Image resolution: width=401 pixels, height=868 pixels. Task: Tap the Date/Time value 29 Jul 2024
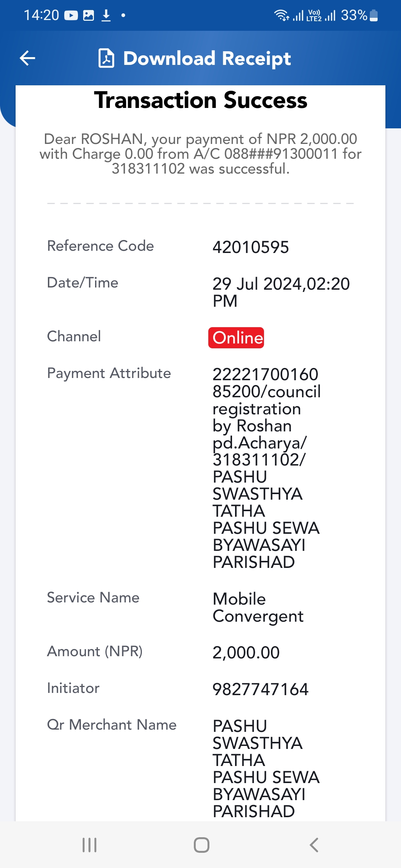281,292
